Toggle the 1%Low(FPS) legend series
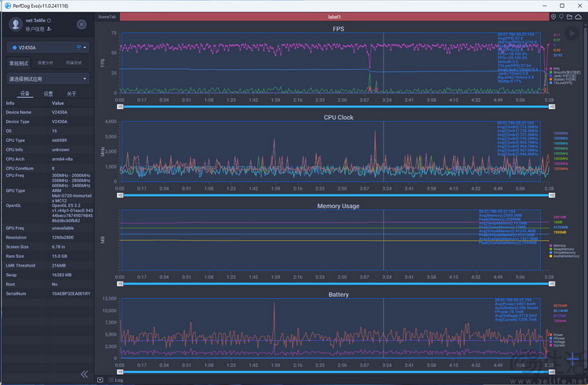The height and width of the screenshot is (385, 588). pyautogui.click(x=561, y=83)
